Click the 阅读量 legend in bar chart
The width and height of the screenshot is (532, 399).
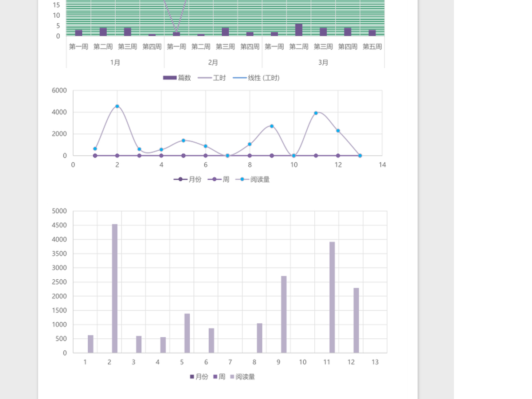click(243, 376)
